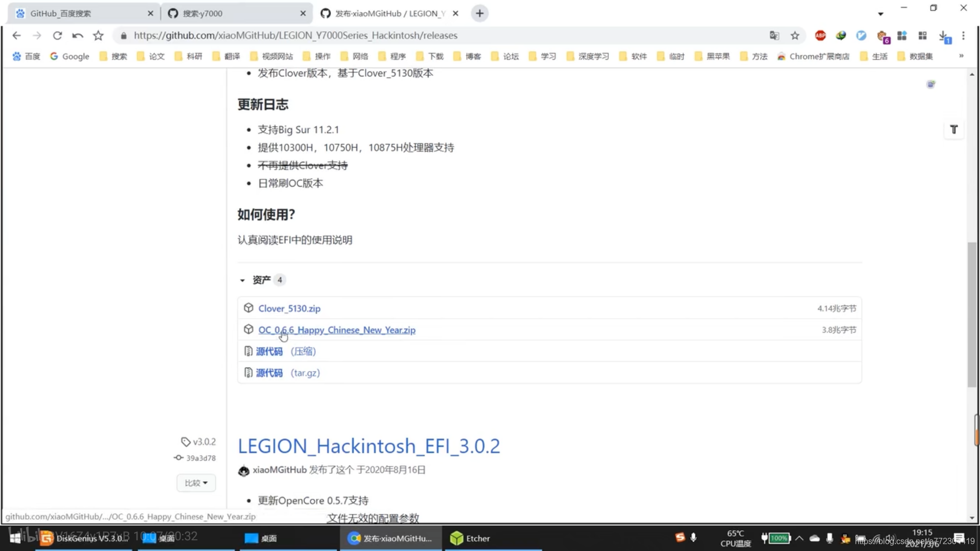Bookmark this page with the star in the address bar
Viewport: 980px width, 551px height.
pos(795,35)
